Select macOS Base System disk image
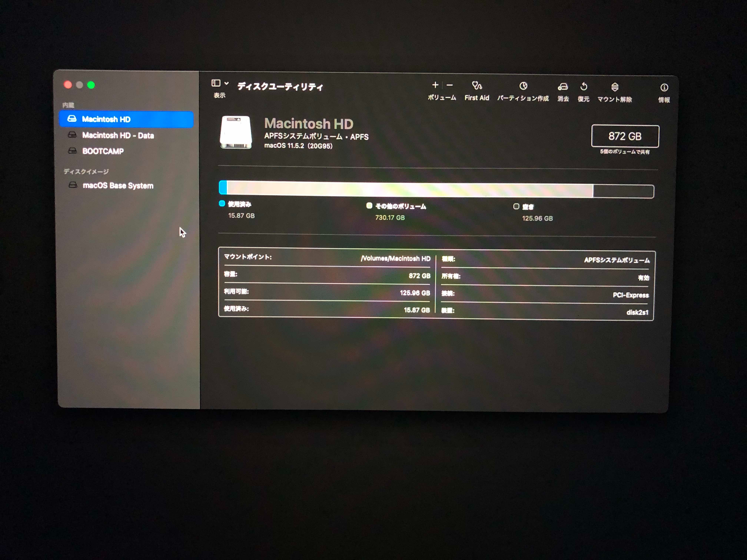This screenshot has width=747, height=560. (x=118, y=186)
